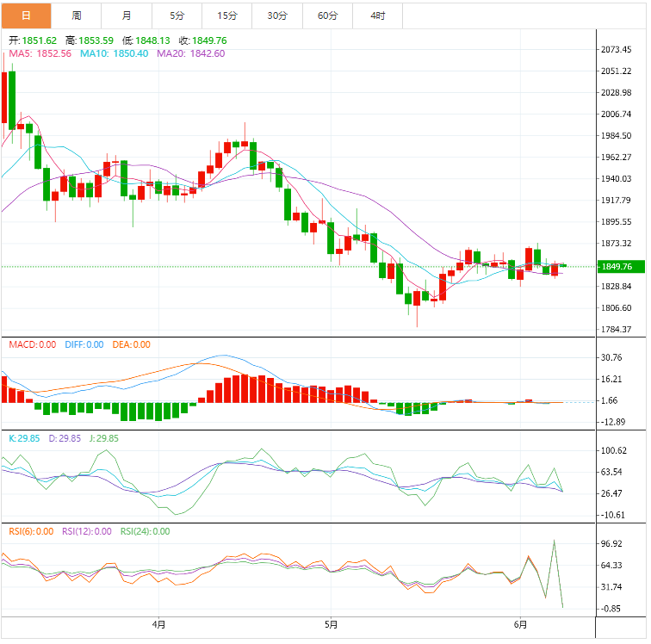Click the 2073.45 price axis label
Image resolution: width=651 pixels, height=644 pixels.
click(617, 49)
